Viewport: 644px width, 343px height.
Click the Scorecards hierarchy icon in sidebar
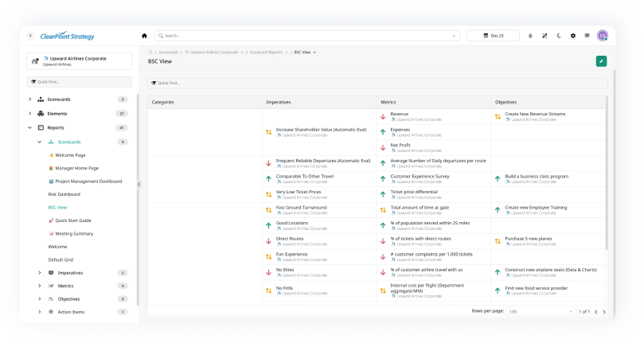(x=41, y=99)
